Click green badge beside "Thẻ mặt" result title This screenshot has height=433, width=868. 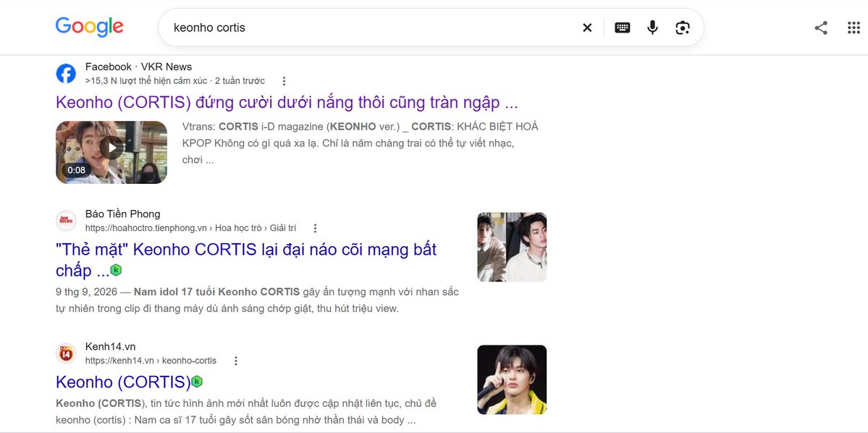pyautogui.click(x=116, y=270)
